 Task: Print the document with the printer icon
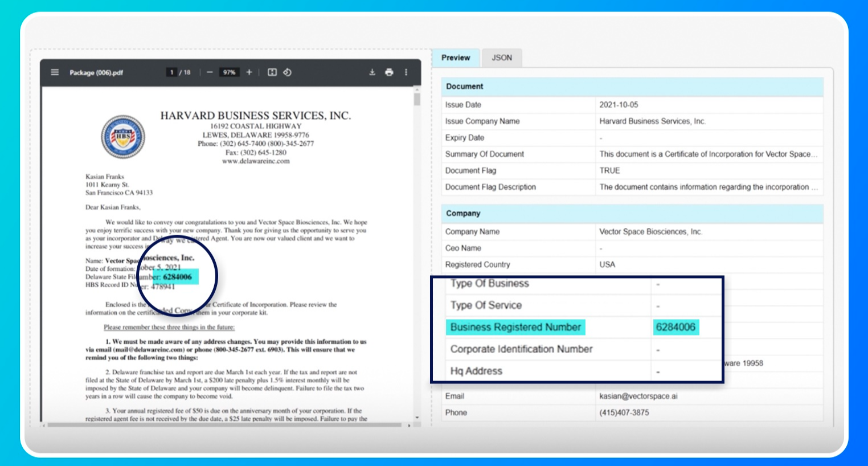click(389, 72)
